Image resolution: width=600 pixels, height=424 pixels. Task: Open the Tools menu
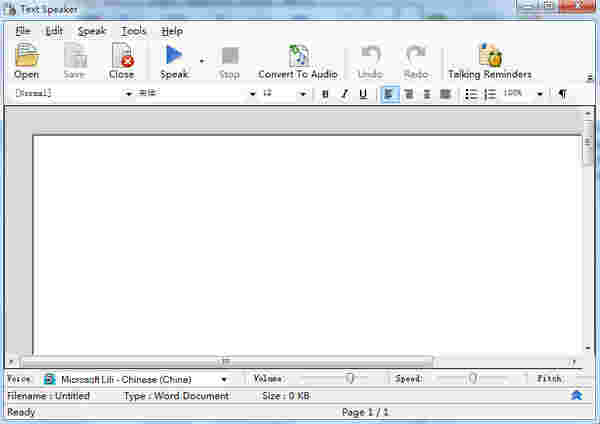pos(133,31)
